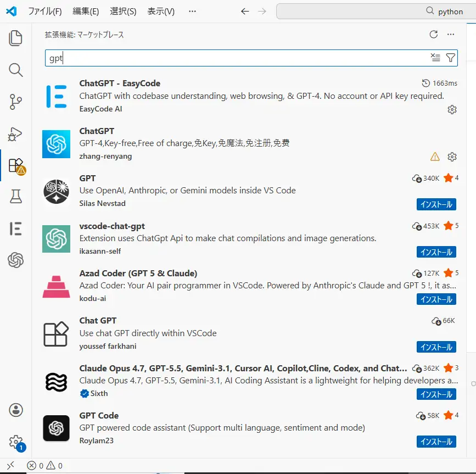Open the 編集(E) menu
This screenshot has height=474, width=476.
(86, 12)
